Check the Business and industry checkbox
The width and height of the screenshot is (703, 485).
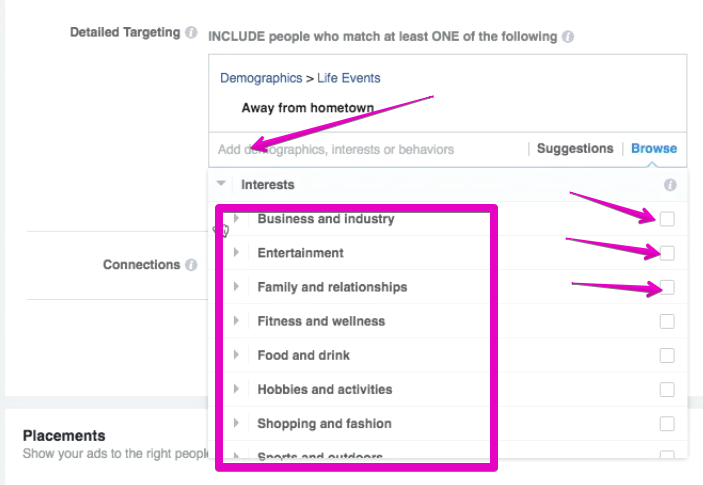667,219
